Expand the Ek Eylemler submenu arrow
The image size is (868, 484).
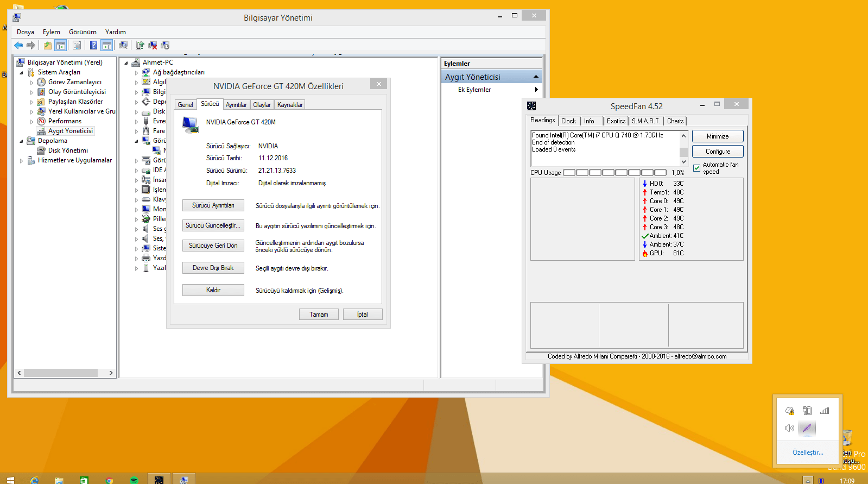pyautogui.click(x=536, y=90)
